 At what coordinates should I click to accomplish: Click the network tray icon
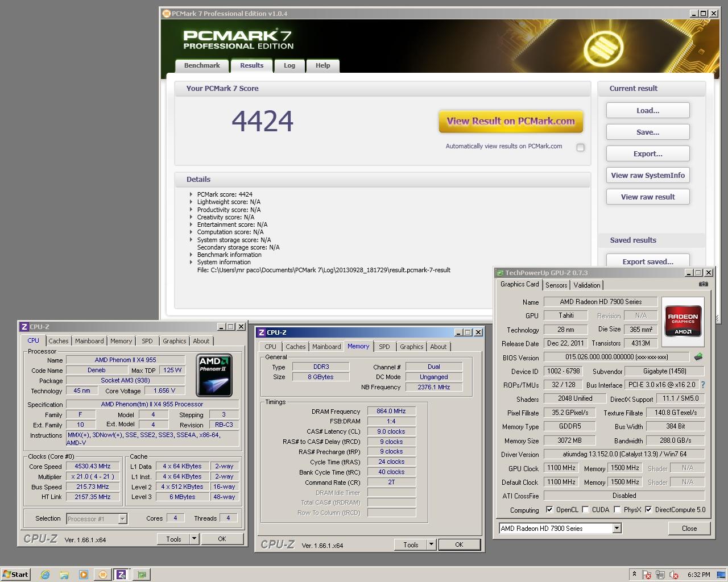[x=660, y=575]
